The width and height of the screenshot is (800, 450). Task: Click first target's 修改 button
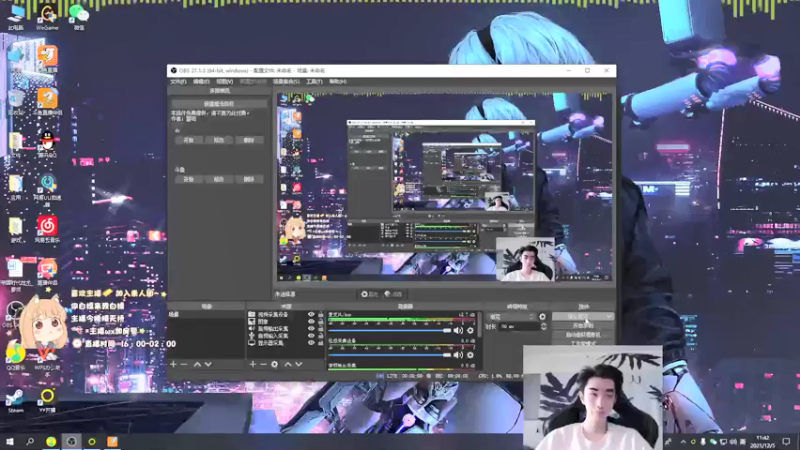pos(219,140)
